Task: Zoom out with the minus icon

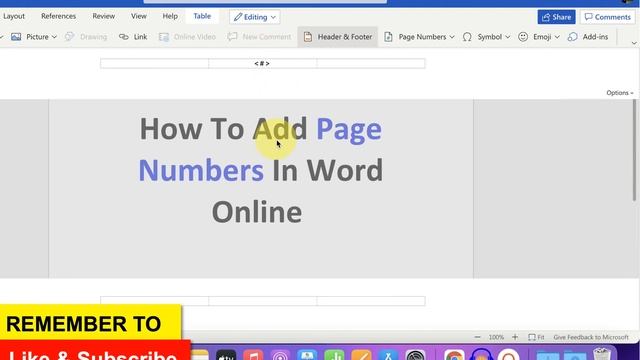Action: click(478, 337)
